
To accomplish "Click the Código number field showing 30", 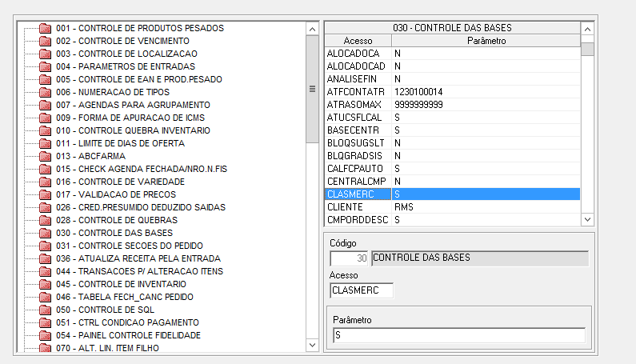I will coord(350,258).
